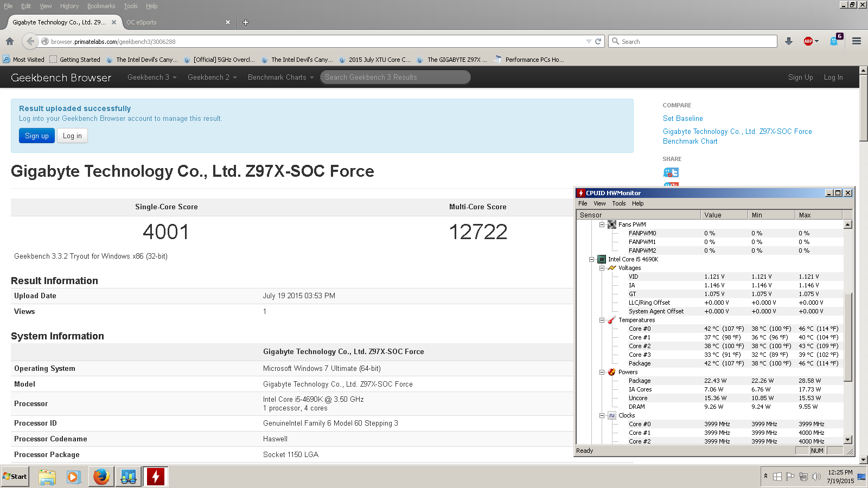Open the Benchmark Charts dropdown

click(281, 78)
